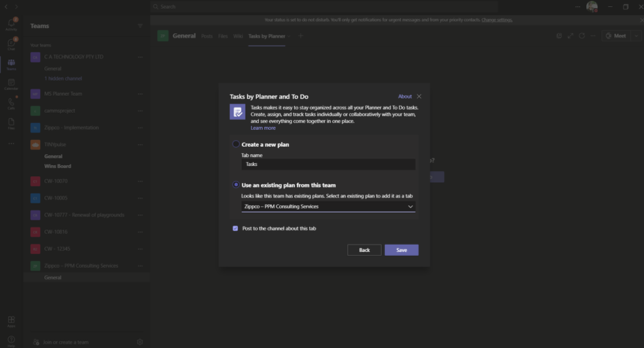Click the navigate forward arrow
Viewport: 644px width, 348px height.
click(x=16, y=7)
